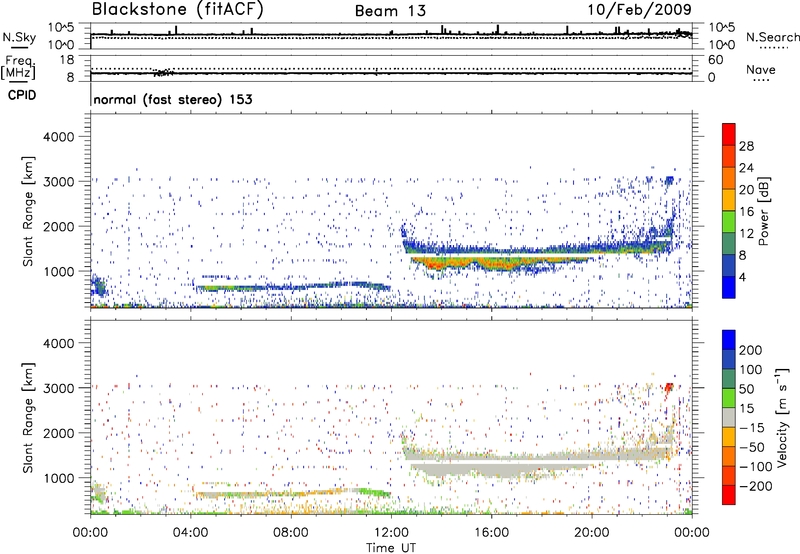
Task: Click the '04:00' time axis tick label
Action: [x=190, y=533]
